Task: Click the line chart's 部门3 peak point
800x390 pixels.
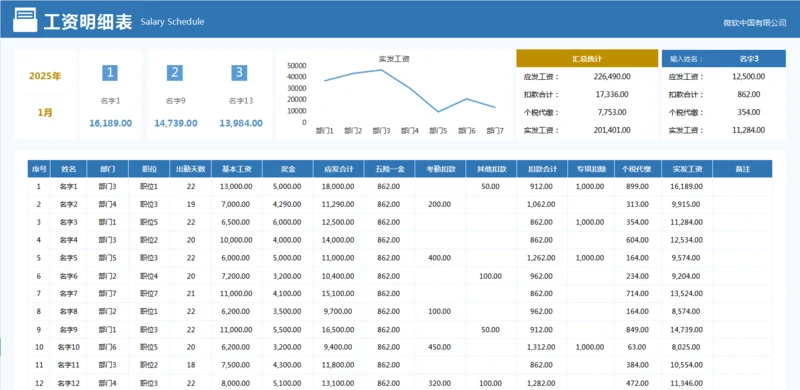Action: tap(381, 70)
